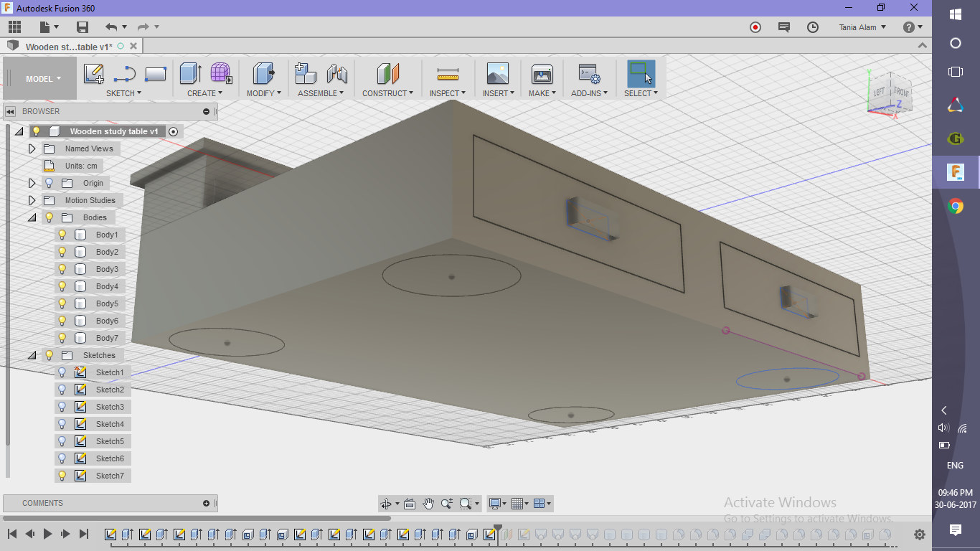Click the Scripts and Add-Ins icon
The width and height of the screenshot is (980, 551).
589,74
